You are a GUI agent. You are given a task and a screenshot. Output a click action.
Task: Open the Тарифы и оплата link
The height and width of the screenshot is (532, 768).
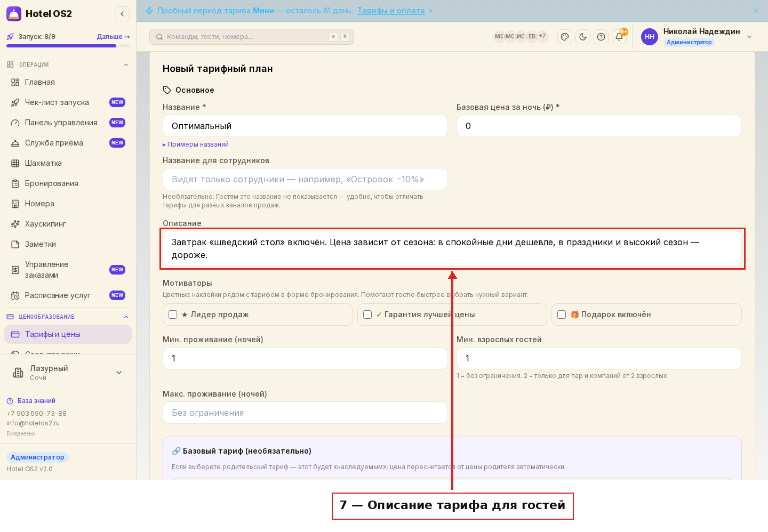(x=391, y=11)
